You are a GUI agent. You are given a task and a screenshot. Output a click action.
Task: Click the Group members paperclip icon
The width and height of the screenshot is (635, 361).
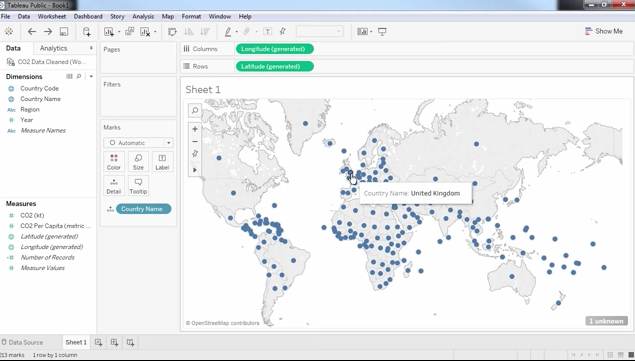pos(247,32)
